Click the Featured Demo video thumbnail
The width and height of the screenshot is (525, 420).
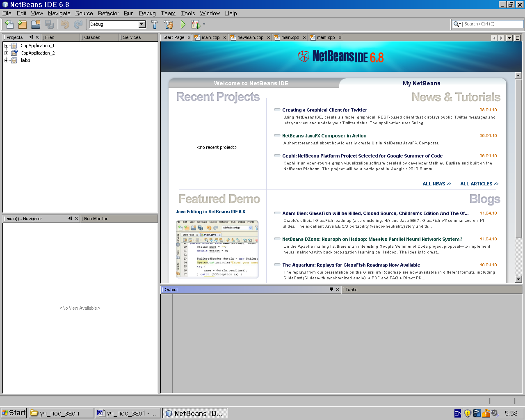(217, 249)
